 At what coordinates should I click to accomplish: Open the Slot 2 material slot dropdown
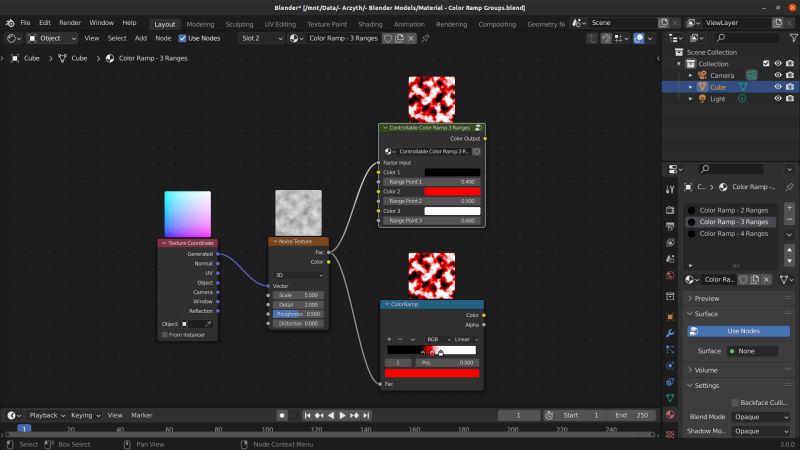pos(261,38)
